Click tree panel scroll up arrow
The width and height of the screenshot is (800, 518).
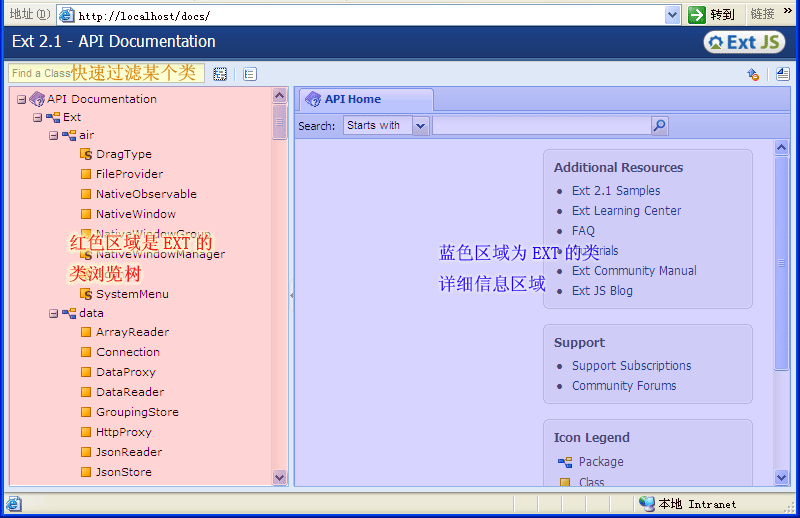(x=279, y=95)
